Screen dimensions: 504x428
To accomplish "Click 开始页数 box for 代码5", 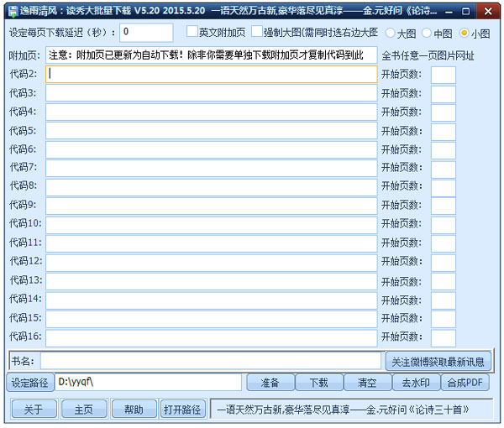I will coord(444,131).
